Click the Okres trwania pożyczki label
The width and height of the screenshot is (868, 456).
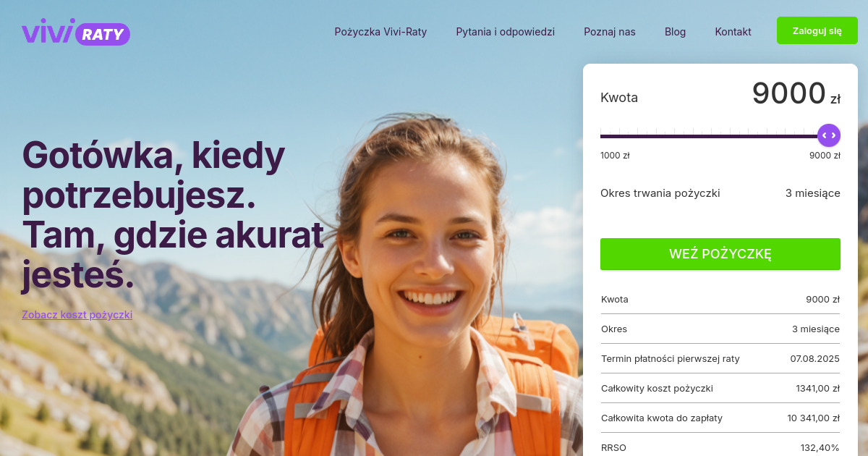click(660, 193)
